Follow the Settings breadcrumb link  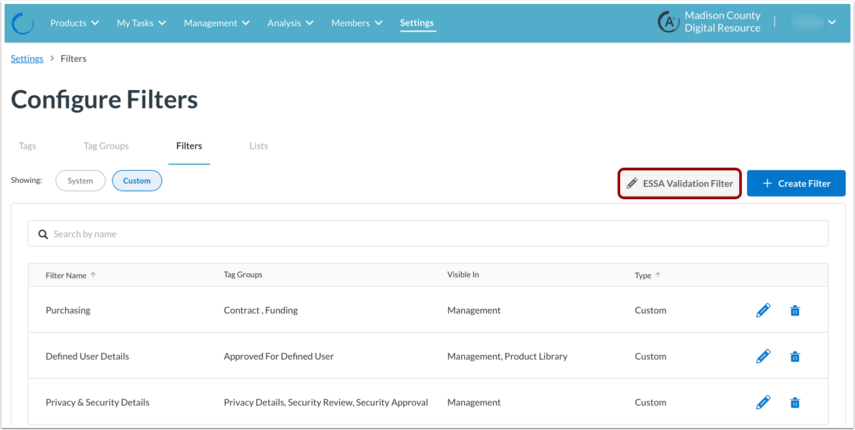coord(27,59)
